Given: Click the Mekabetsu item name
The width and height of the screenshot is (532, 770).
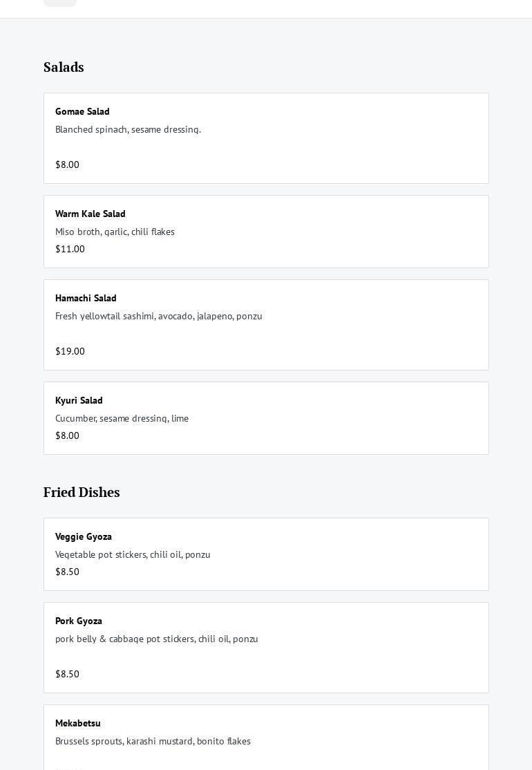Looking at the screenshot, I should click(x=78, y=723).
